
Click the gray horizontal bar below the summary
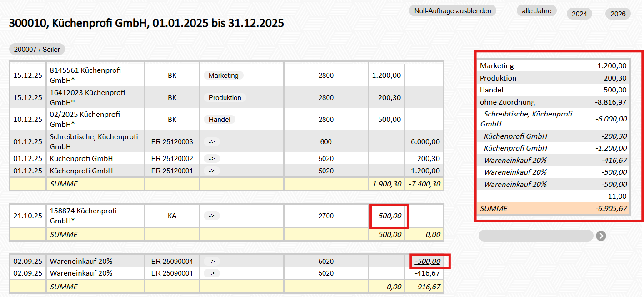[x=535, y=236]
